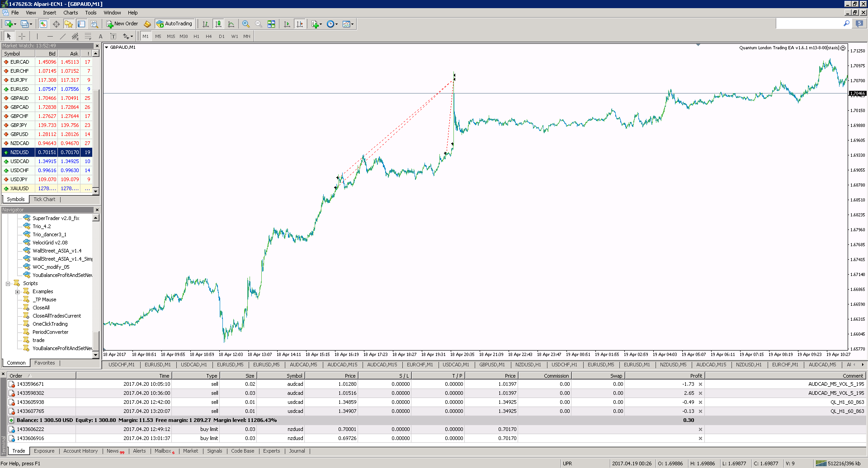Switch to M15 timeframe
Image resolution: width=868 pixels, height=468 pixels.
point(170,36)
